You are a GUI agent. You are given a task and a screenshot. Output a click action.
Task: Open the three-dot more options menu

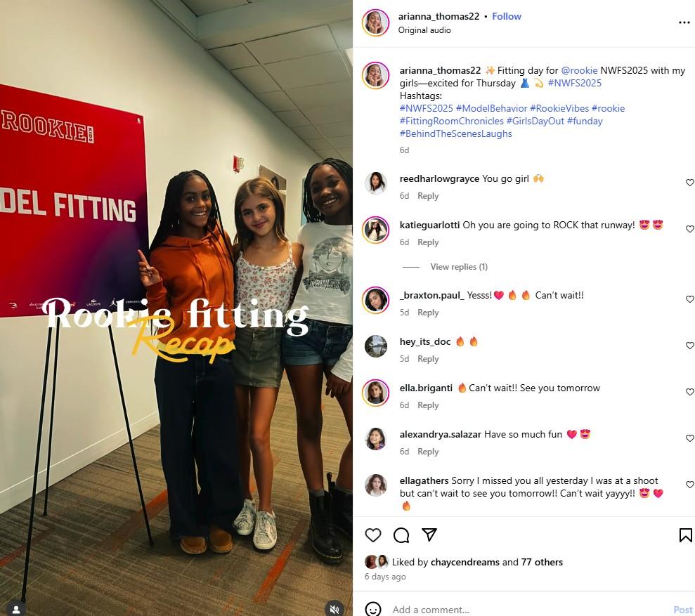point(684,22)
